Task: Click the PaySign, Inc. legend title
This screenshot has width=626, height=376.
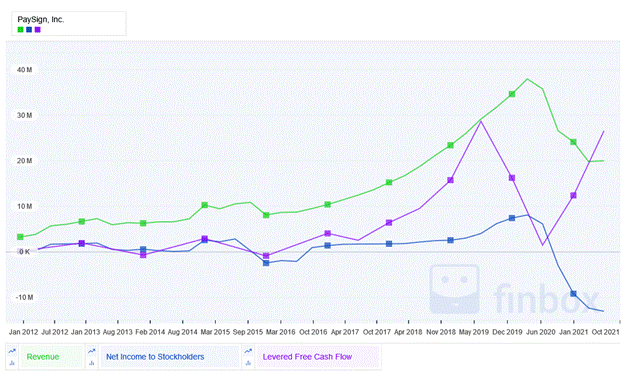Action: tap(41, 19)
